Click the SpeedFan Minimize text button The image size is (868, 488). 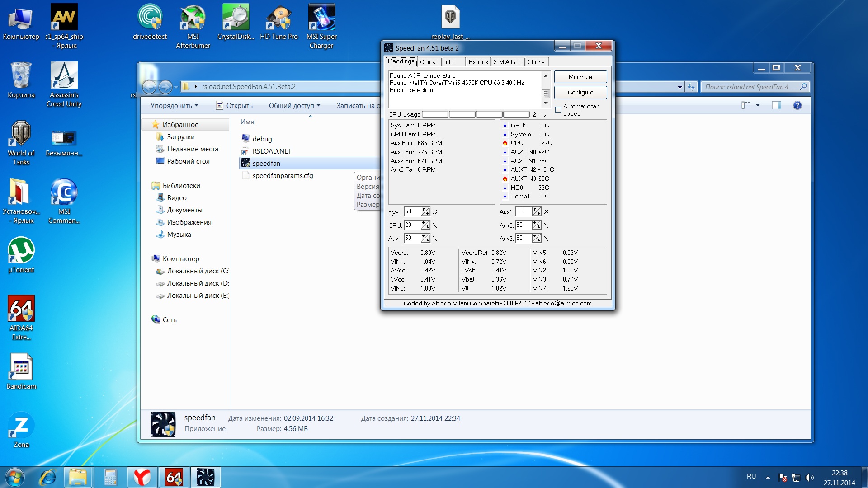pos(580,77)
